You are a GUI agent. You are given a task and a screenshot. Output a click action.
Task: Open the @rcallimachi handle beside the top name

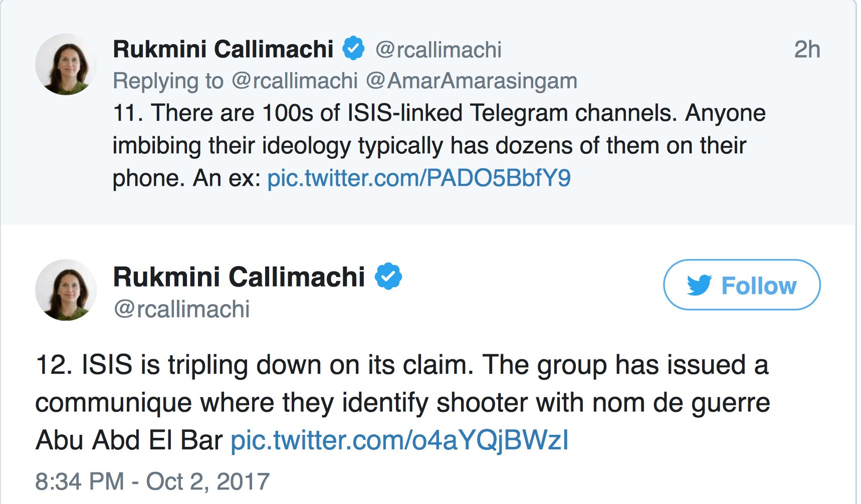(x=438, y=50)
